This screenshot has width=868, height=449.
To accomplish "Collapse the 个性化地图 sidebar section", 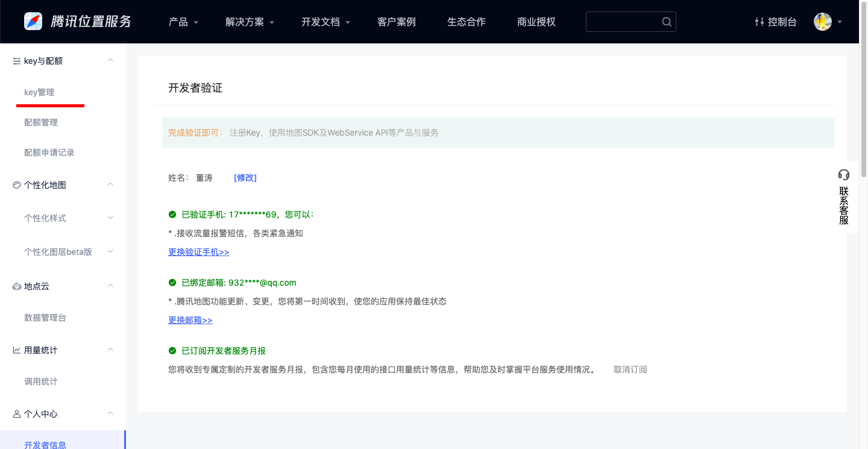I will pos(110,184).
